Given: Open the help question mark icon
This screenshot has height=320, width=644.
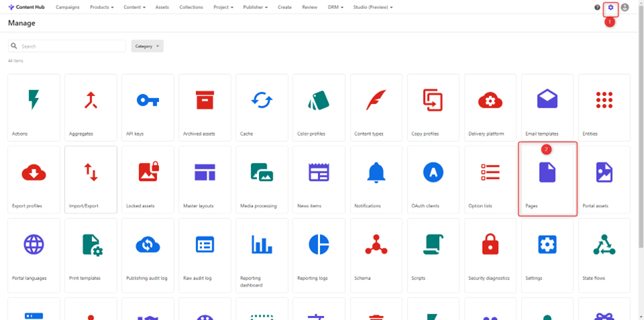Looking at the screenshot, I should pos(597,8).
